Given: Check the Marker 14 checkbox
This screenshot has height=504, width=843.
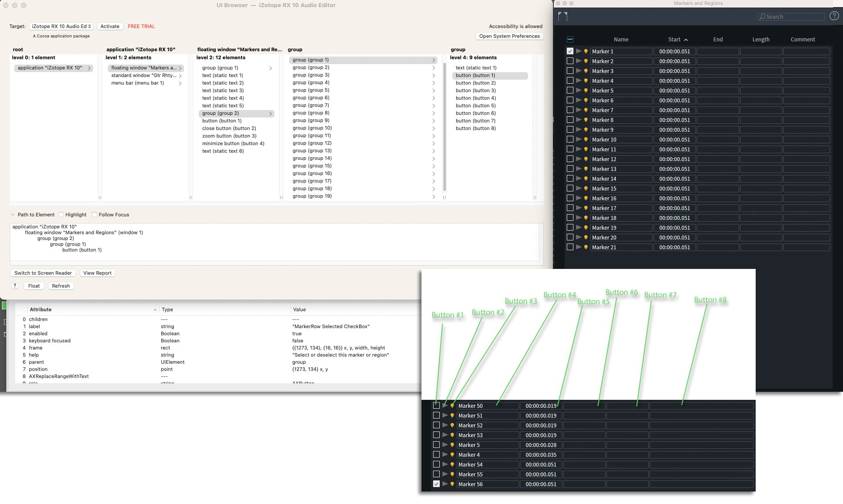Looking at the screenshot, I should pyautogui.click(x=570, y=179).
